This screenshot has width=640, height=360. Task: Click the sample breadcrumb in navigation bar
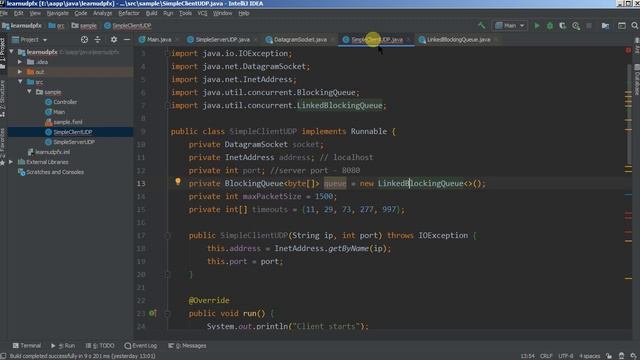point(84,25)
